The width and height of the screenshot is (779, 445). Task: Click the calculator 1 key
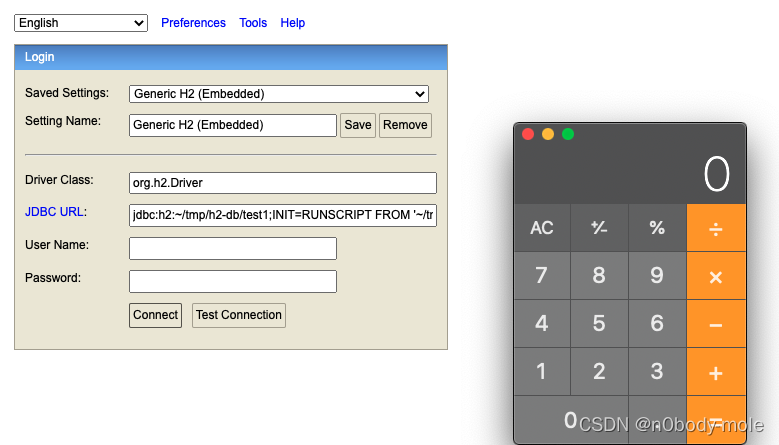pyautogui.click(x=542, y=371)
